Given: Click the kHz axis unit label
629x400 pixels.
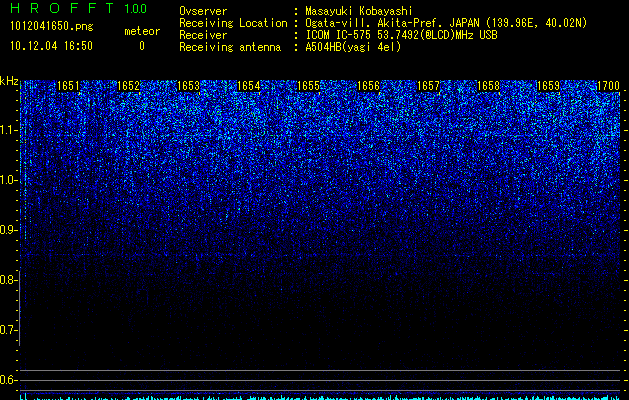Looking at the screenshot, I should 9,81.
